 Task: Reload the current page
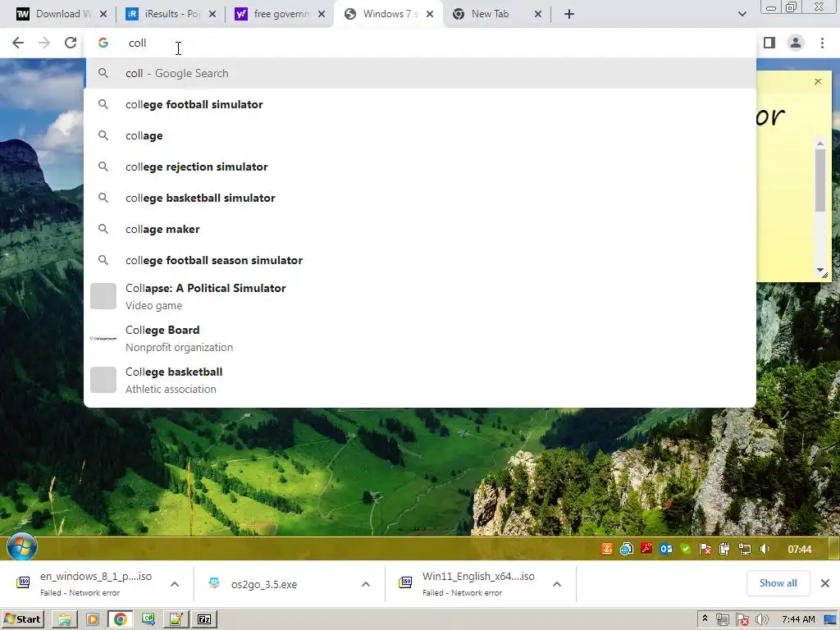point(71,43)
